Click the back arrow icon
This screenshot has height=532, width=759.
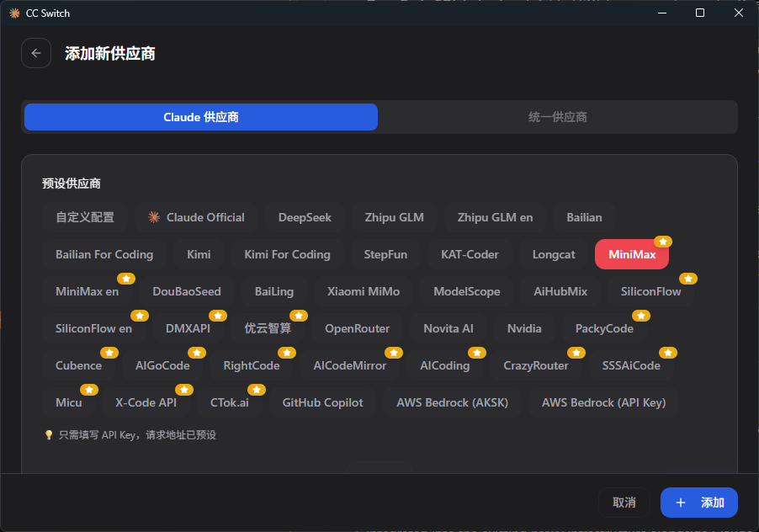(36, 53)
